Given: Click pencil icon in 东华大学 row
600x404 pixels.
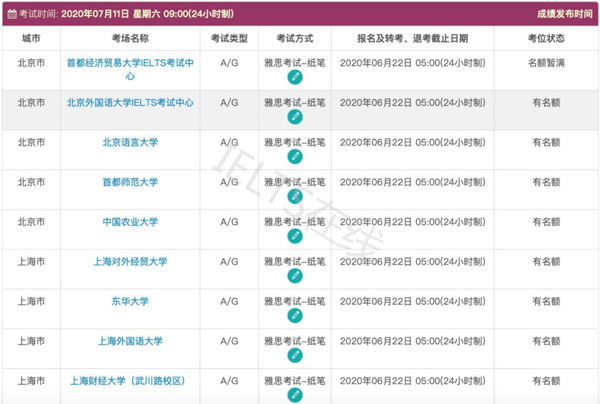Looking at the screenshot, I should click(x=295, y=316).
